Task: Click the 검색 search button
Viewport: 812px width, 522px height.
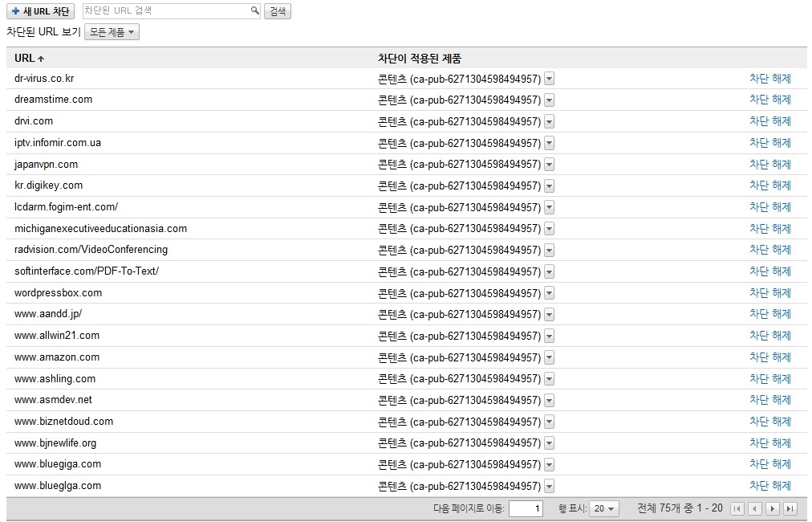Action: pyautogui.click(x=278, y=11)
